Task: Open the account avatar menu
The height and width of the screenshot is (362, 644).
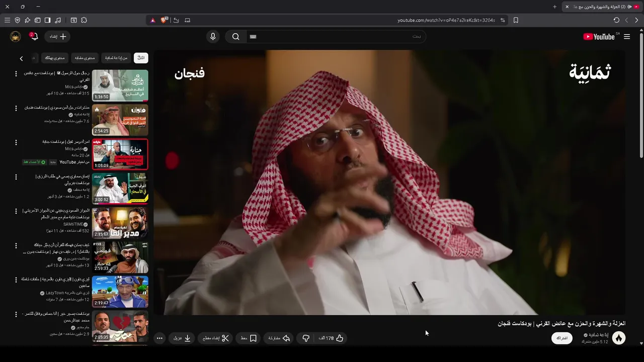Action: [x=16, y=37]
